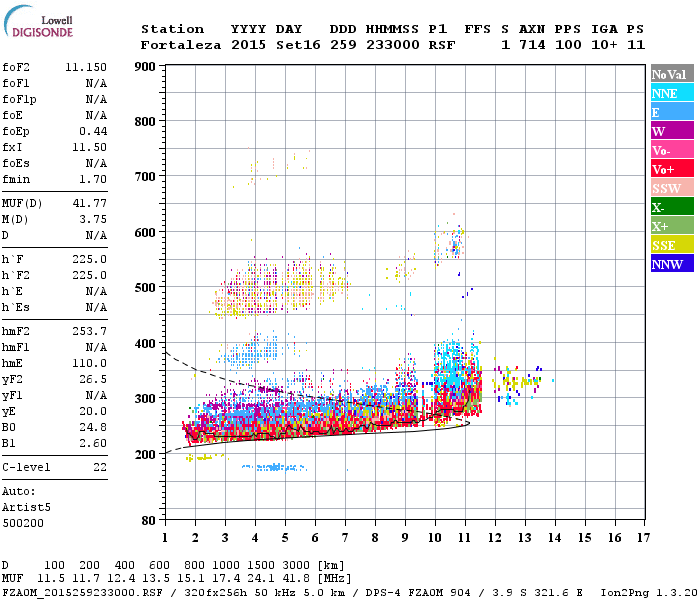Click the 17 MHz x-axis label
This screenshot has width=700, height=600.
point(643,538)
